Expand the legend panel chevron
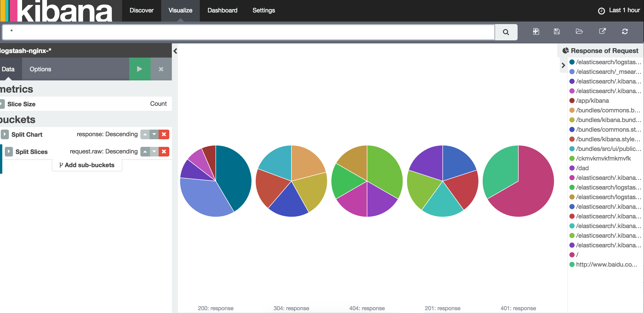 (564, 65)
